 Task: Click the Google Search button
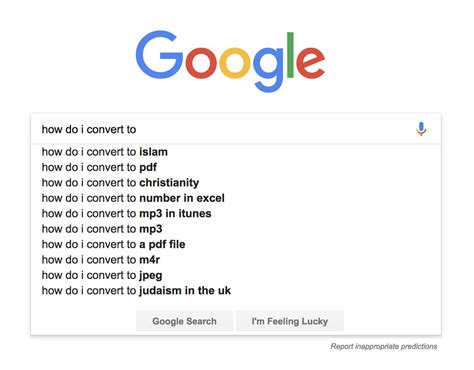184,321
